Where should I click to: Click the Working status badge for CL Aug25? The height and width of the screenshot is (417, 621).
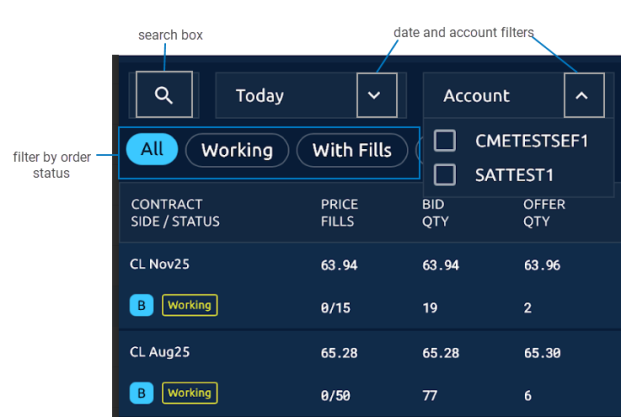pos(190,393)
